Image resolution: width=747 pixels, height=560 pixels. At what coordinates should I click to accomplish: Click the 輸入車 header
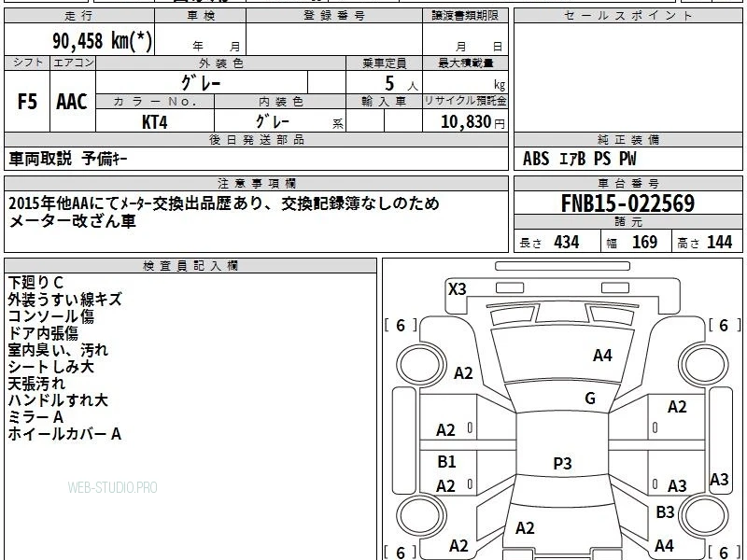click(x=384, y=102)
